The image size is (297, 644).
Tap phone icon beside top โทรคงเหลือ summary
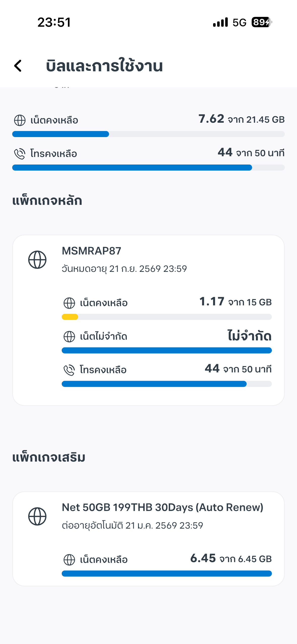(x=20, y=154)
